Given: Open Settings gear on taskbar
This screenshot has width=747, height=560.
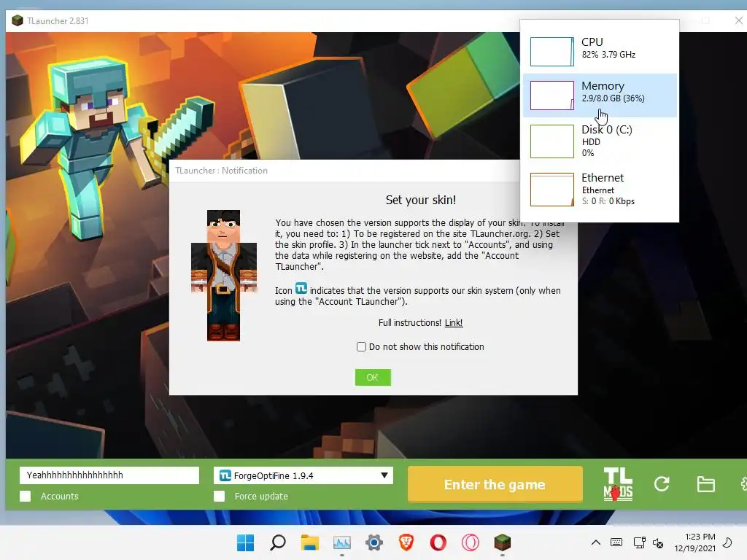Looking at the screenshot, I should tap(374, 542).
